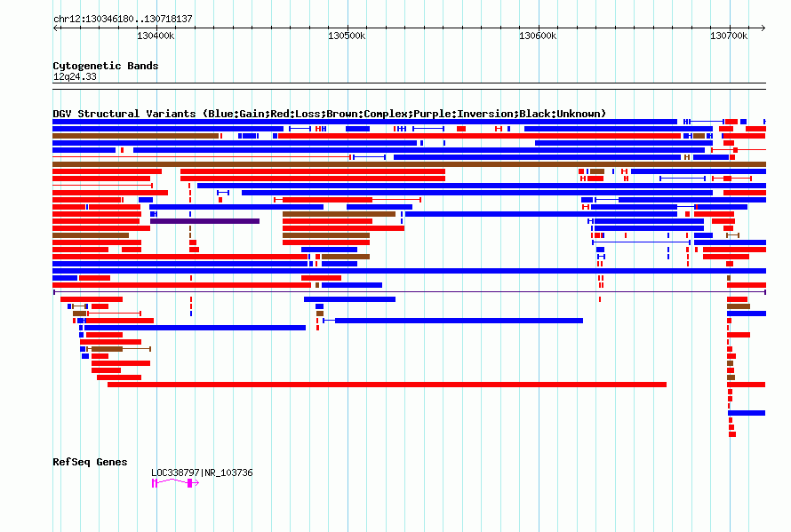The image size is (791, 532).
Task: Select the brown variant with whiskers below purple line
Action: point(119,349)
